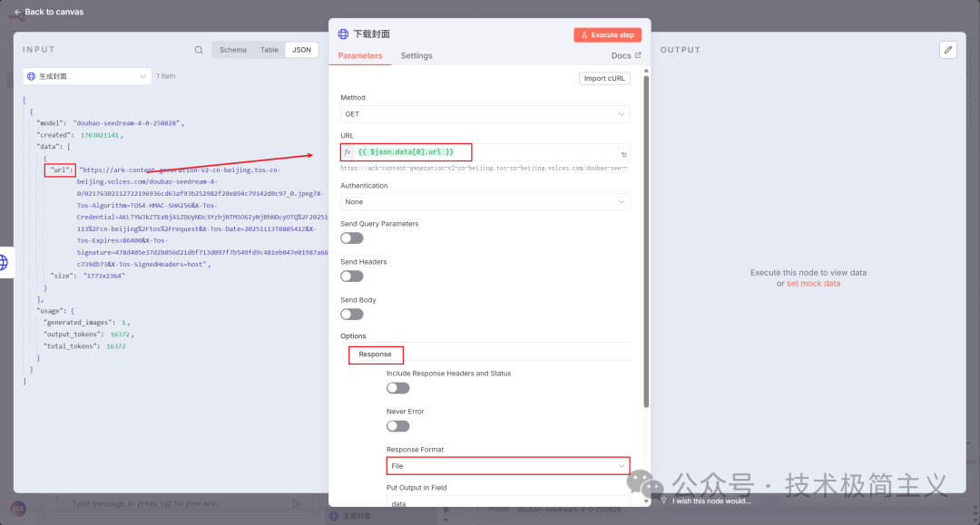Screen dimensions: 980x525
Task: Enable the Never Error switch
Action: [397, 426]
